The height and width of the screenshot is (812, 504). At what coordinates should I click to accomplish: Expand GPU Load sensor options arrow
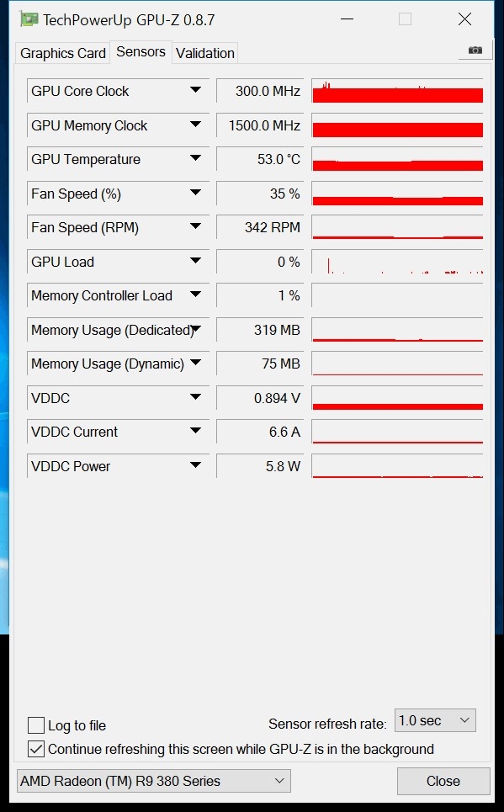click(195, 261)
